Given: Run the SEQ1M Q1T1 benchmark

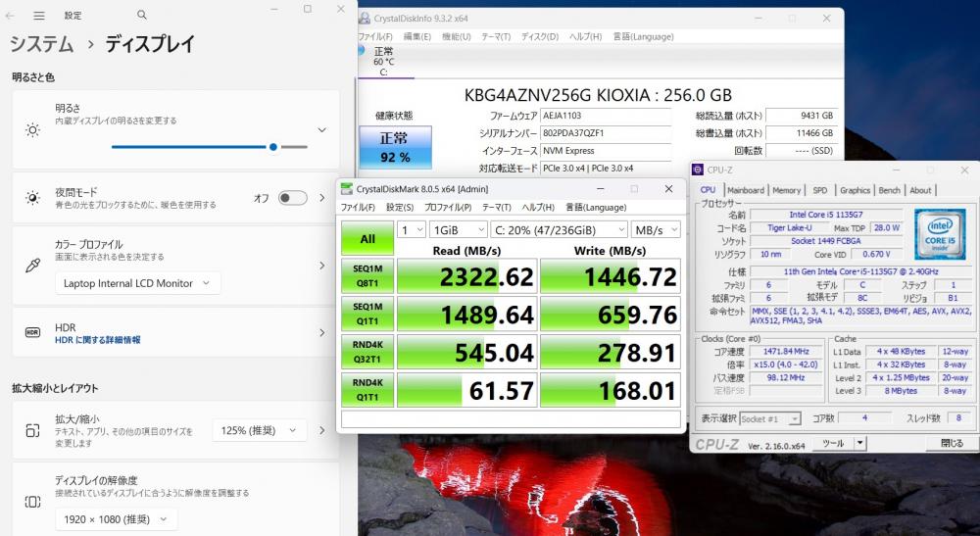Looking at the screenshot, I should (367, 314).
